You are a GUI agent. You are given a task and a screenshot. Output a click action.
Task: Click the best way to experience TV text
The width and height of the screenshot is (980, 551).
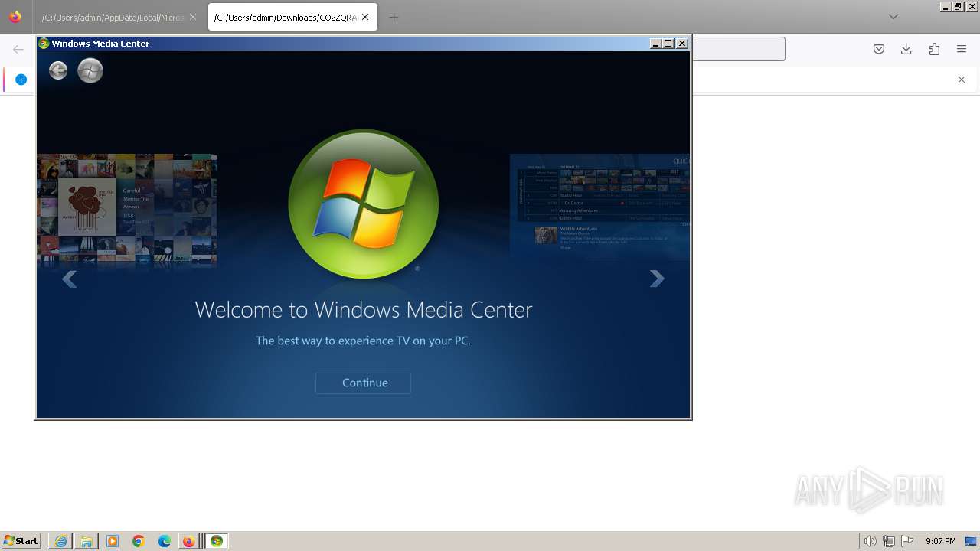pyautogui.click(x=364, y=341)
